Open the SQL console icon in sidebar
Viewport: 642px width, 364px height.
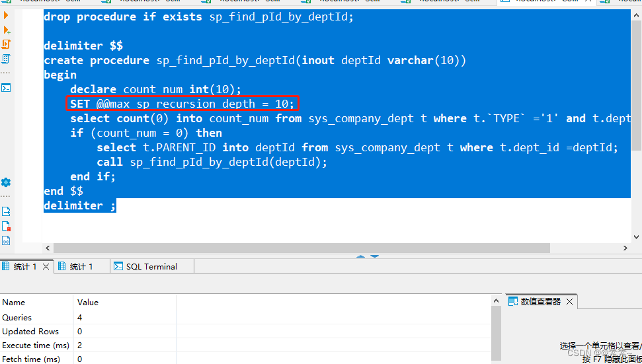(x=6, y=88)
